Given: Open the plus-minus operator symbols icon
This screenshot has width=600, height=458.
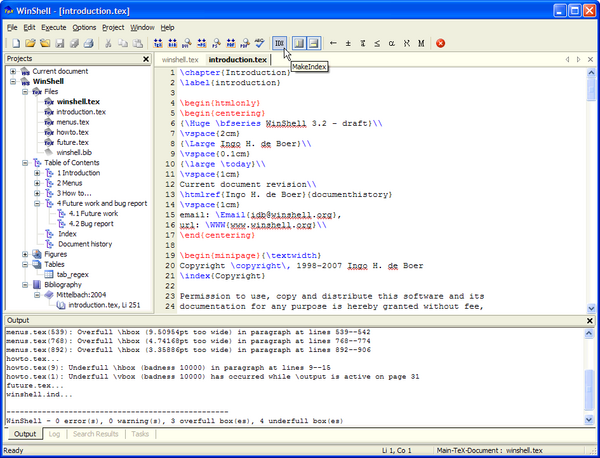Looking at the screenshot, I should tap(348, 43).
